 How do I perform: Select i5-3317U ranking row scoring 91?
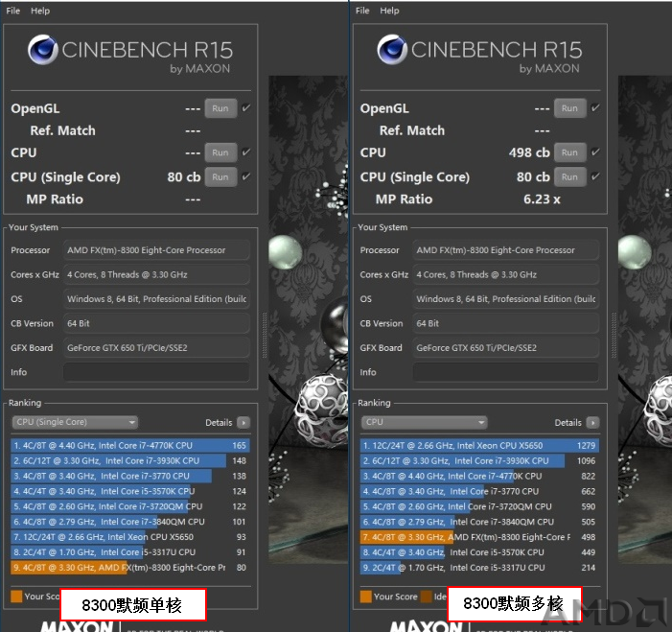click(129, 552)
